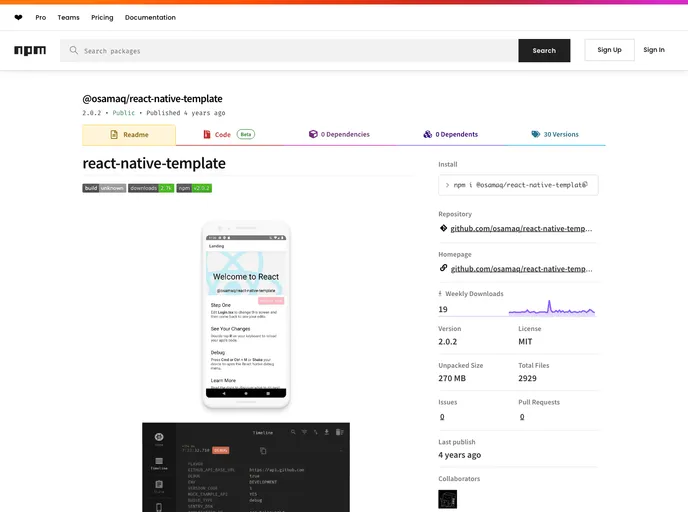
Task: Click the Beta label on Code tab
Action: point(246,134)
